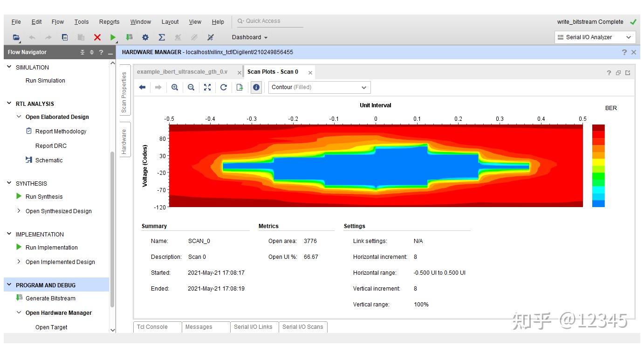This screenshot has width=644, height=347.
Task: Click the red X cancel icon in toolbar
Action: pos(97,37)
